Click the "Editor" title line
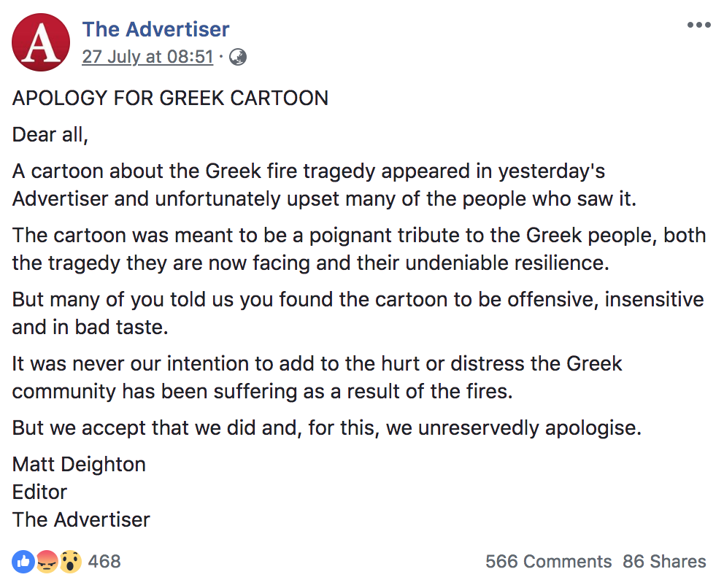Viewport: 724px width, 588px height. pos(39,492)
